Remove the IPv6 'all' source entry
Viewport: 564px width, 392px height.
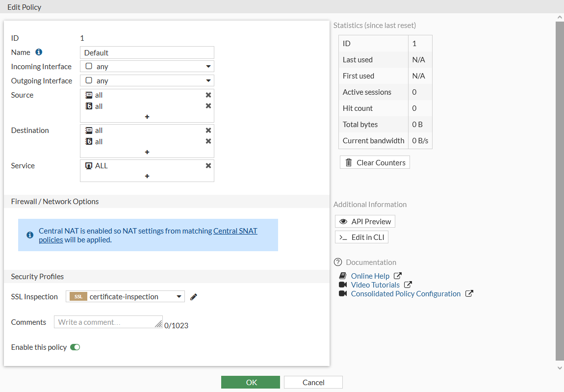point(208,106)
